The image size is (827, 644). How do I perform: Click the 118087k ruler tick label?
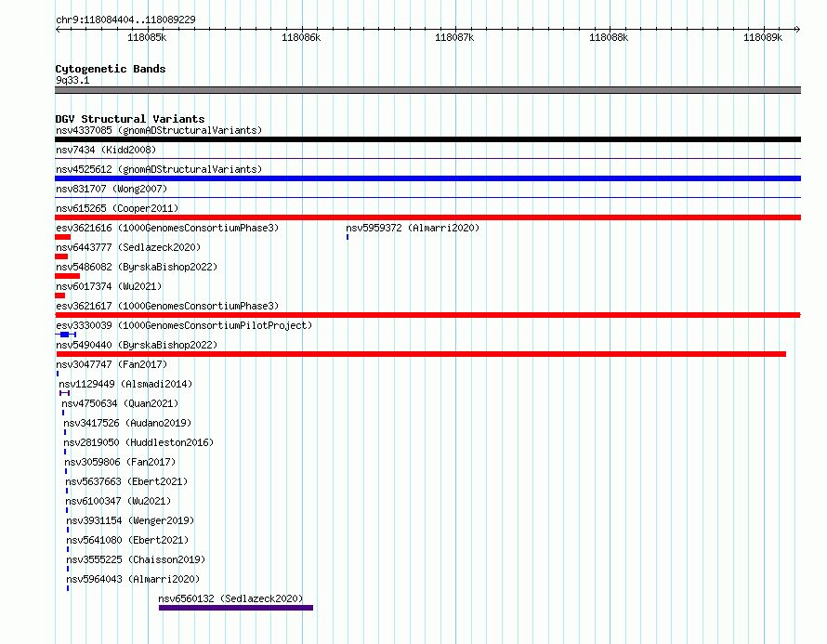[454, 37]
